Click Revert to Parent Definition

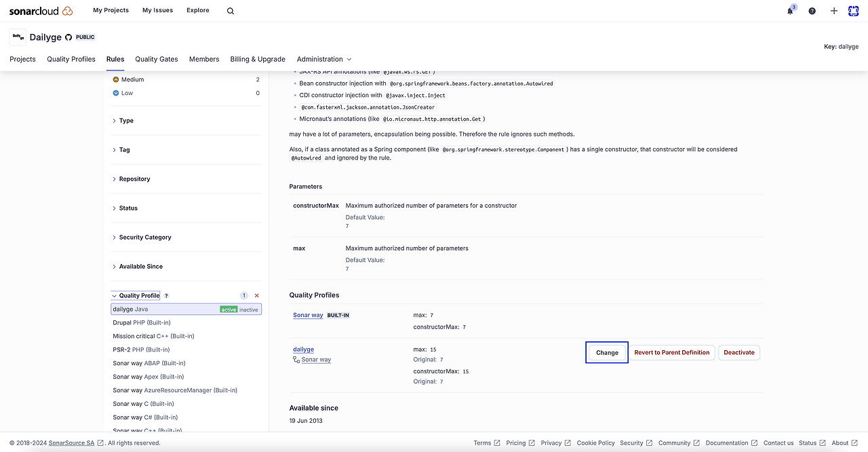coord(671,353)
